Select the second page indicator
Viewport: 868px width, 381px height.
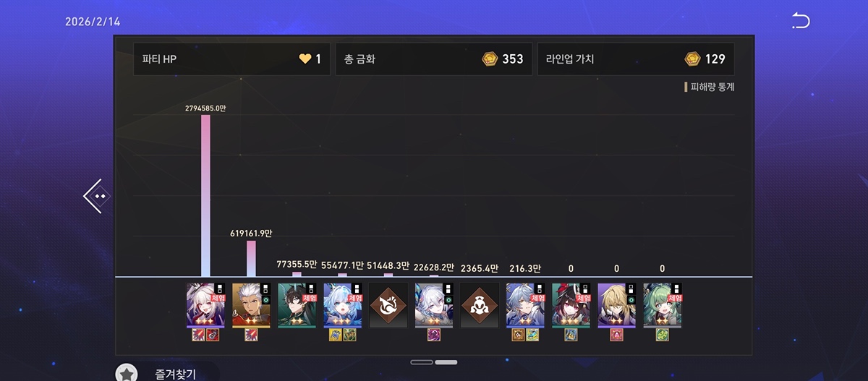[446, 361]
